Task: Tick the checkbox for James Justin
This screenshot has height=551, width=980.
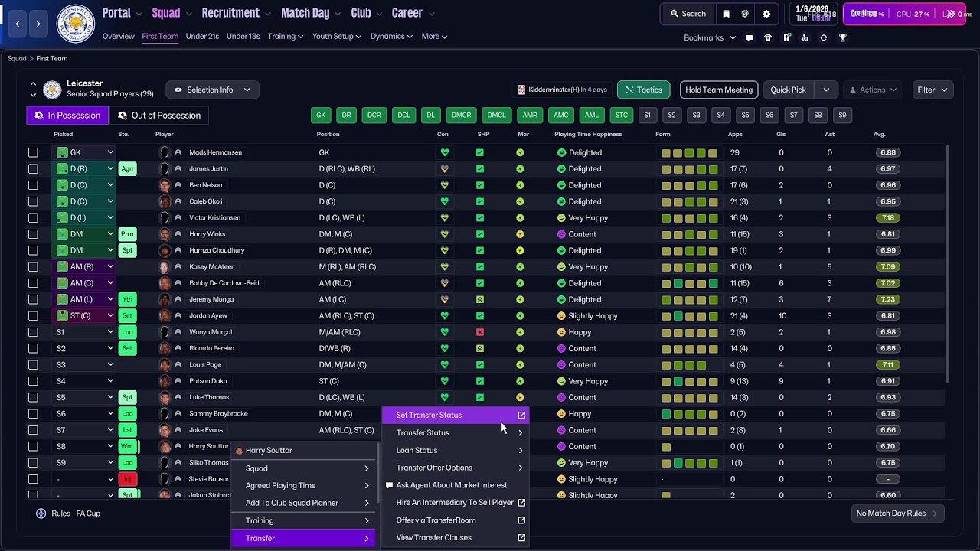Action: tap(33, 169)
